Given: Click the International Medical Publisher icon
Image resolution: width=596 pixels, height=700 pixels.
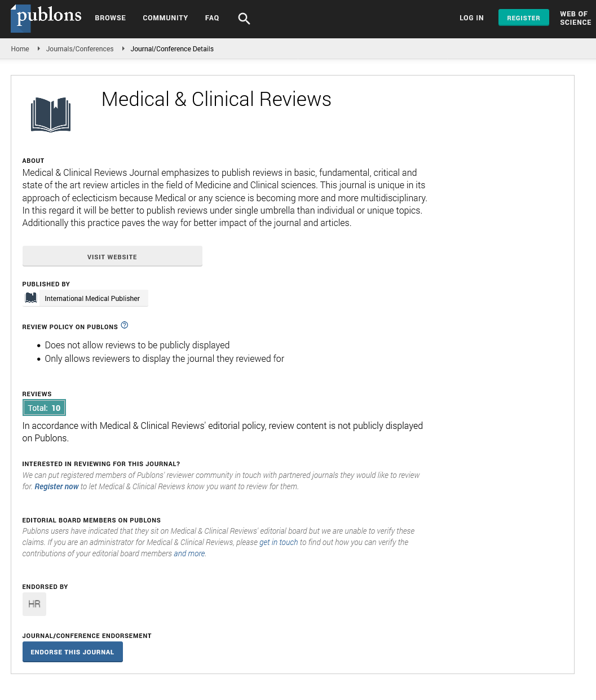Looking at the screenshot, I should 31,298.
